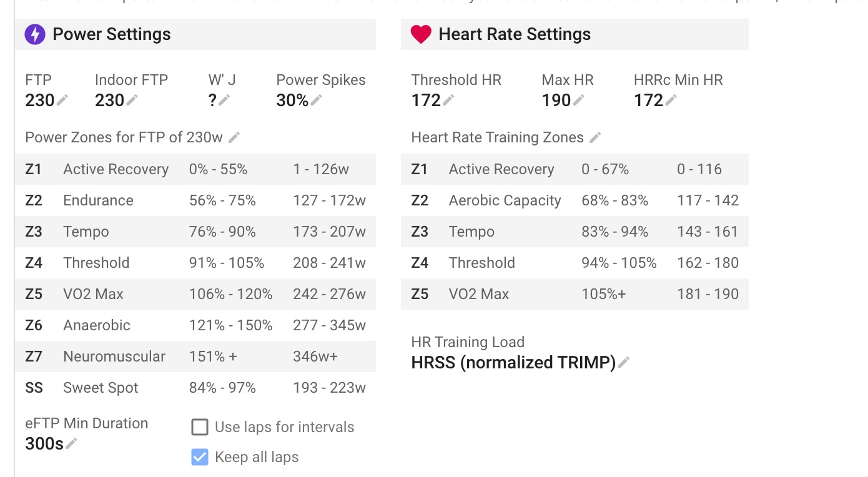Edit Max HR 190 using pencil icon

pos(579,100)
